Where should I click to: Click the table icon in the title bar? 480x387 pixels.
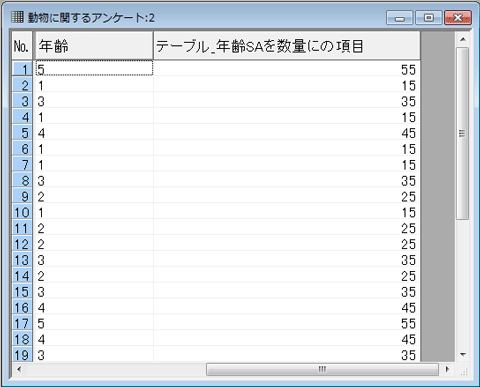[x=17, y=17]
